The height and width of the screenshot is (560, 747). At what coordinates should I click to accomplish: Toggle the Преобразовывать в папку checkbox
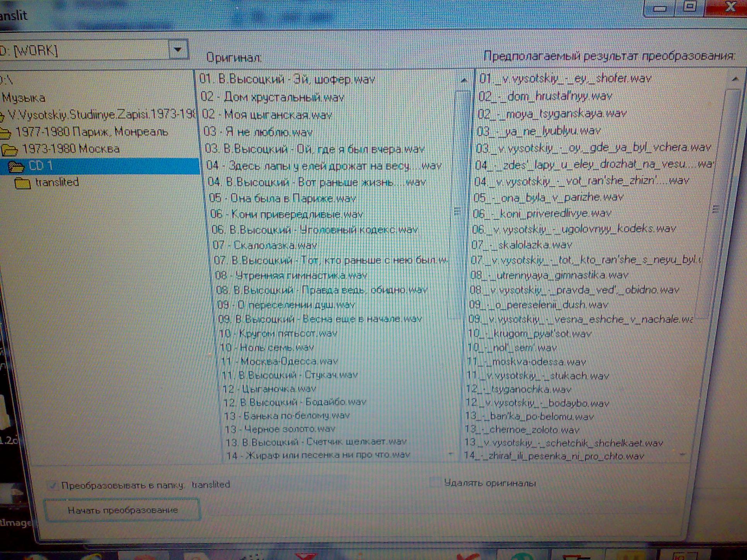coord(52,485)
